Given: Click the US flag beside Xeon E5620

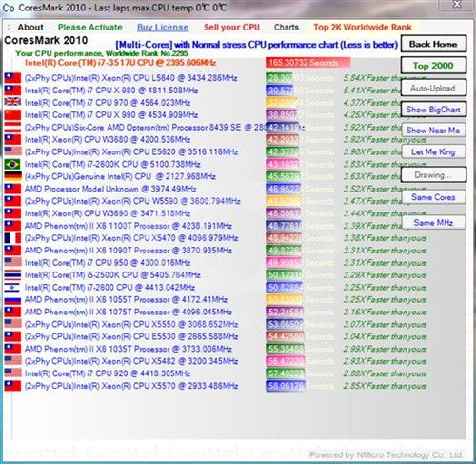Looking at the screenshot, I should point(12,151).
